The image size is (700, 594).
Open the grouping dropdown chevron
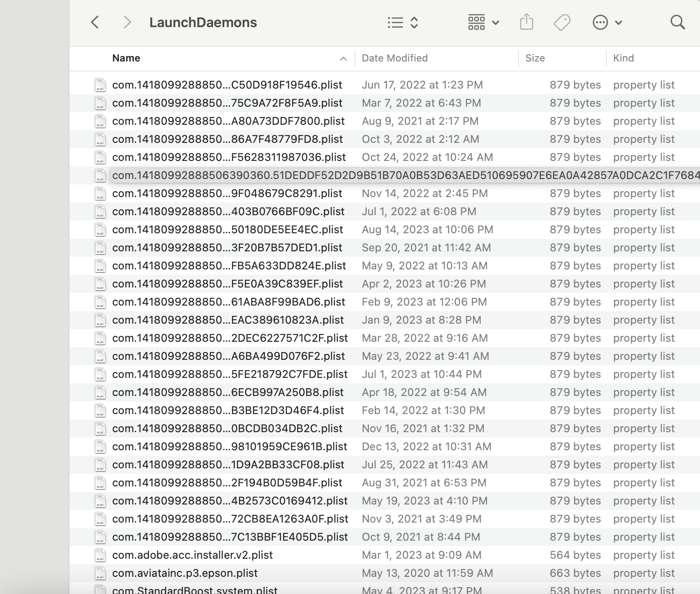point(496,22)
